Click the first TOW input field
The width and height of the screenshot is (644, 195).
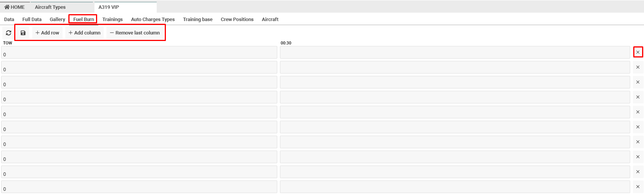[139, 53]
